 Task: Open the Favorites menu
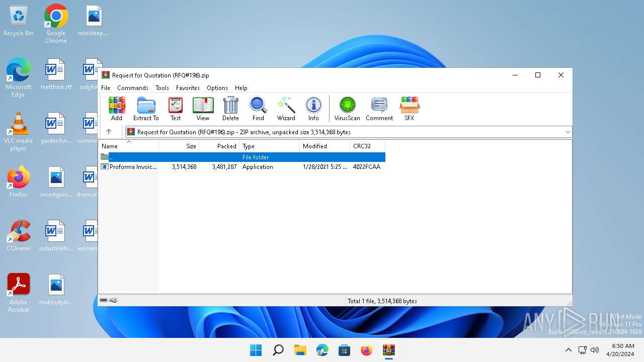coord(188,87)
